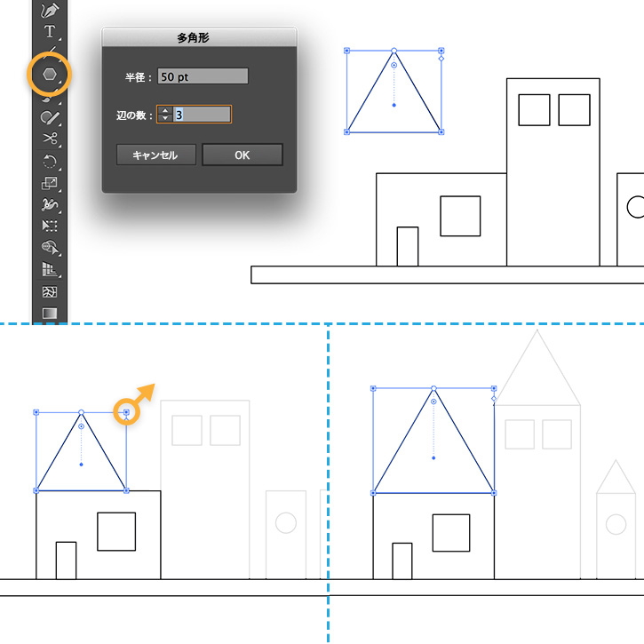Decrease 辺の数 with the down stepper arrow
This screenshot has width=644, height=644.
(165, 118)
